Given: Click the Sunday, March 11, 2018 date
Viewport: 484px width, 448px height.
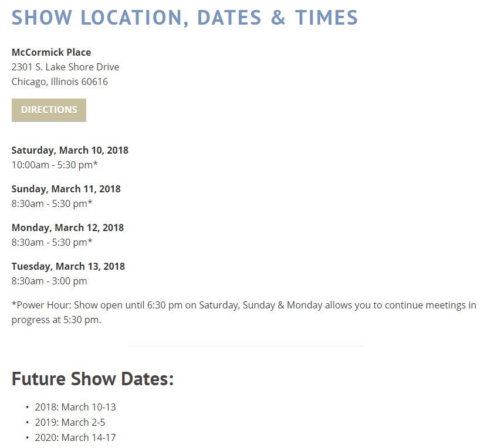Looking at the screenshot, I should (x=66, y=189).
